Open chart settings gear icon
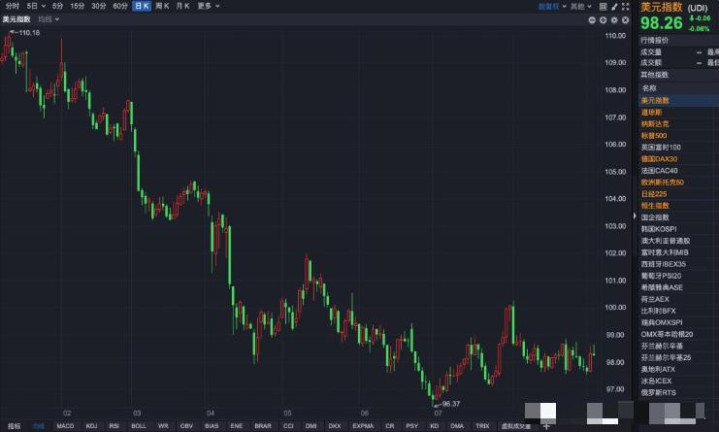The image size is (719, 432). (x=614, y=20)
